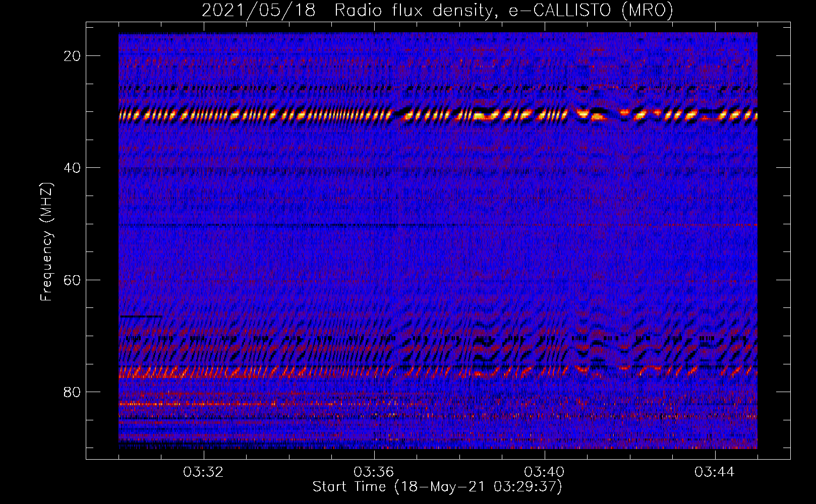This screenshot has height=504, width=816.
Task: Click the 'Start Time (18-May-21 03:29:37)' label
Action: coord(437,487)
